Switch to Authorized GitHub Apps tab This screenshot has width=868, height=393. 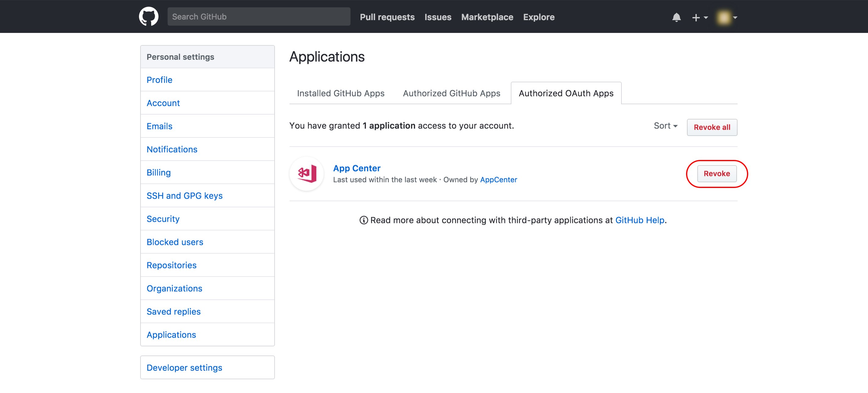[x=450, y=93]
